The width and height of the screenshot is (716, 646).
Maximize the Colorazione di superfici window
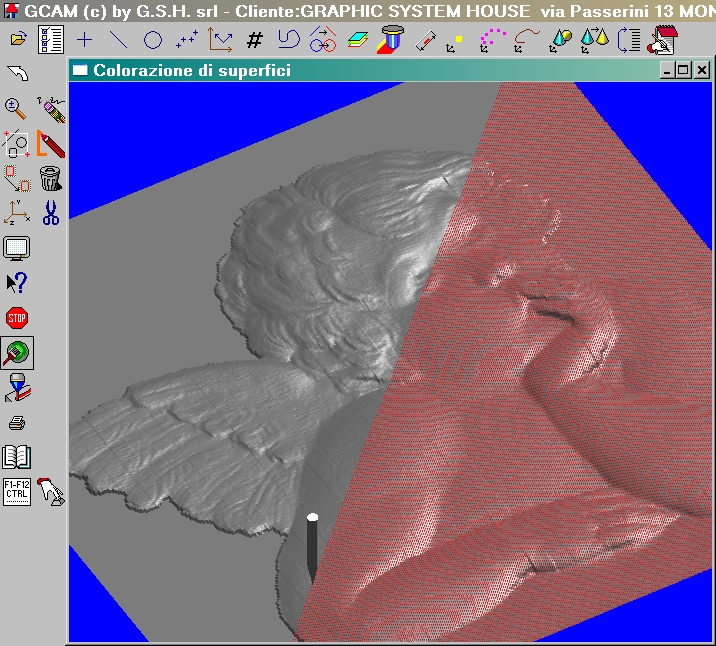coord(684,71)
